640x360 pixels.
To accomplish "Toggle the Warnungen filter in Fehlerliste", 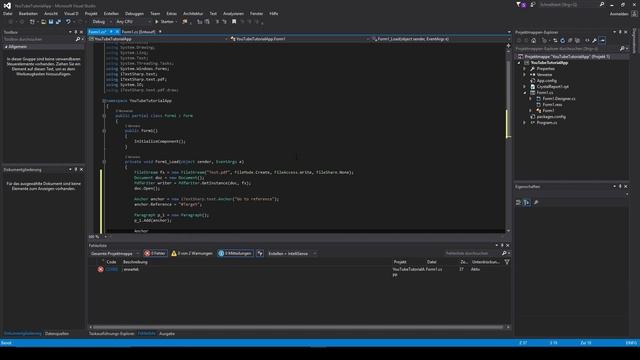I will click(x=192, y=253).
